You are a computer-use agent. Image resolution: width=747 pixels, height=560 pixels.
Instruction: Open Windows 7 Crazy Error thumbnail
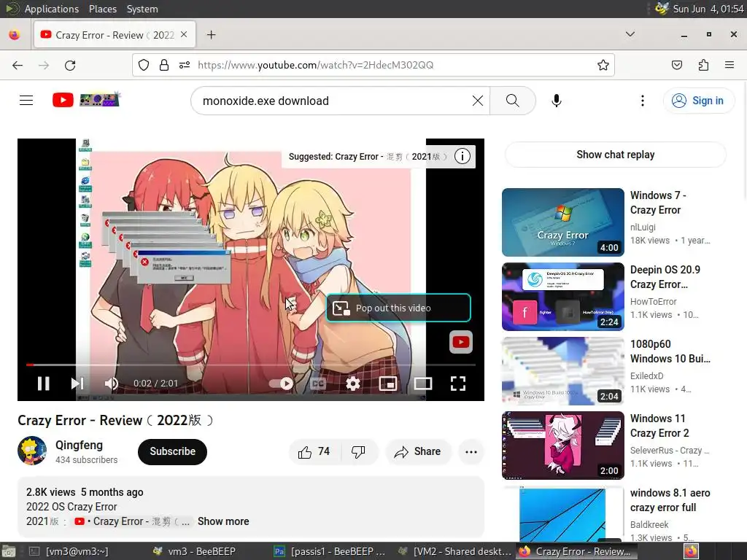[562, 222]
